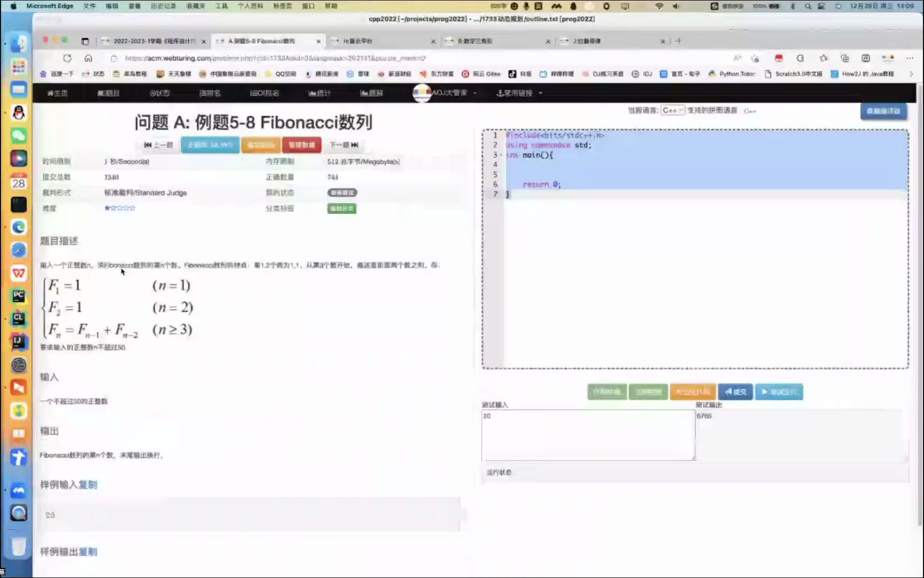Click the blue button after 上一题
The image size is (924, 578).
(210, 145)
